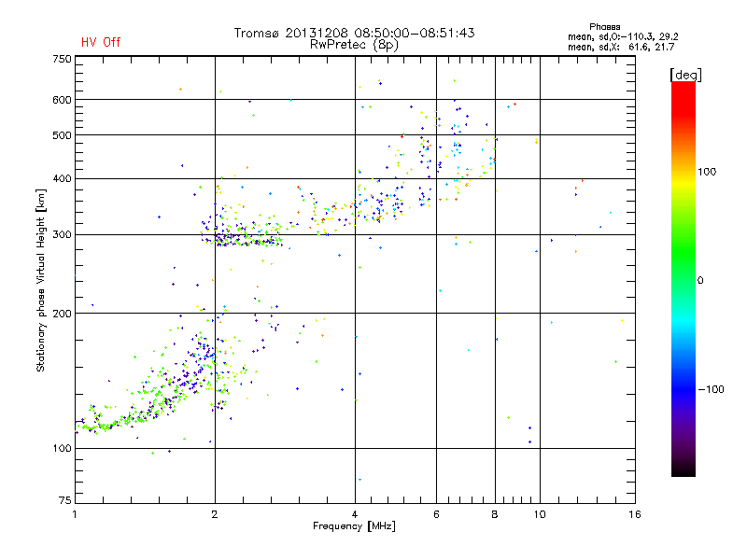
Task: Click the "Frequency [MHz]" axis title
Action: [x=354, y=526]
